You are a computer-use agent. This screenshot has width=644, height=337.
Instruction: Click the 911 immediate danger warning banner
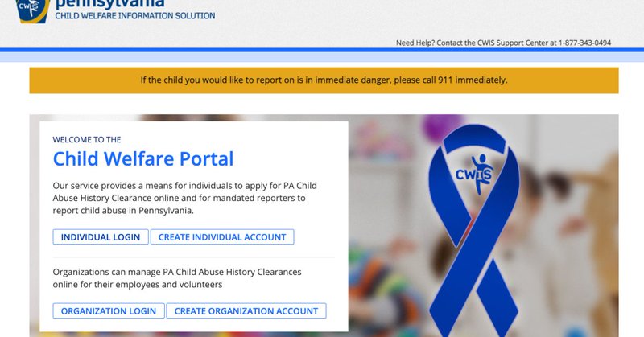(x=324, y=80)
